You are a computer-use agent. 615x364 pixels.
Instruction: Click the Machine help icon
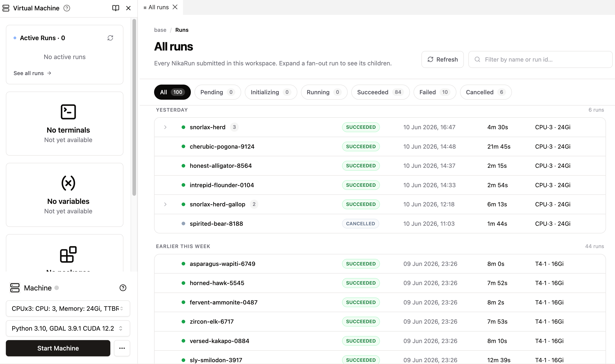coord(123,288)
